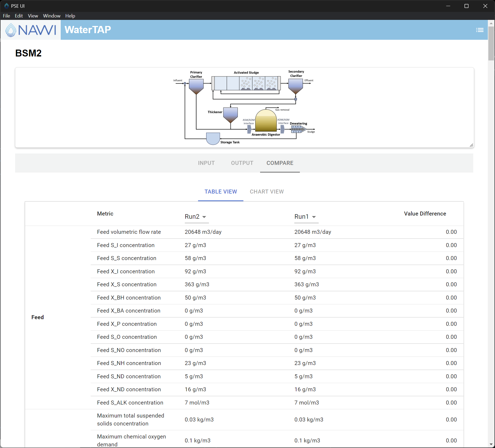The width and height of the screenshot is (495, 448).
Task: Click the NAWI logo
Action: (x=31, y=30)
